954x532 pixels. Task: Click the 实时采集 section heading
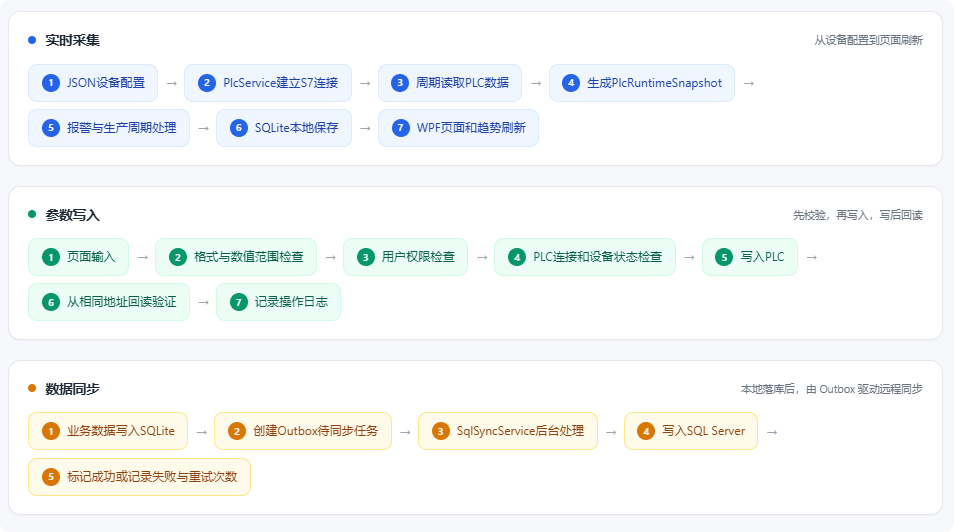click(x=72, y=40)
